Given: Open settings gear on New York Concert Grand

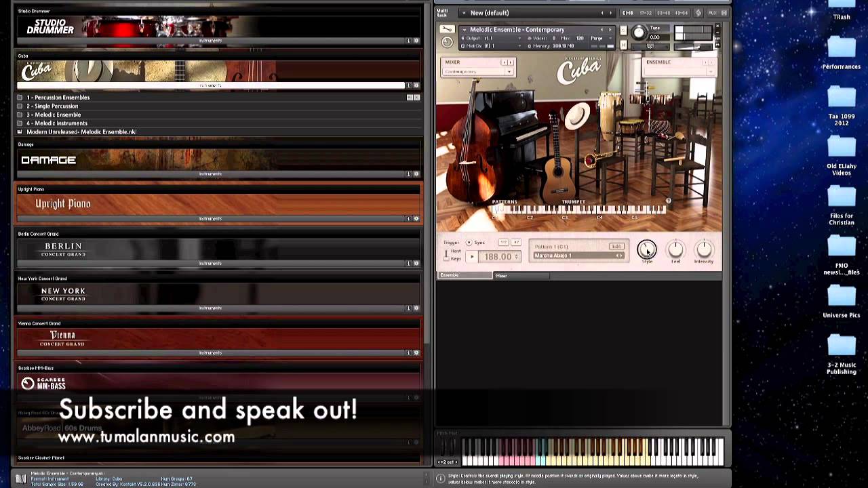Looking at the screenshot, I should click(416, 308).
